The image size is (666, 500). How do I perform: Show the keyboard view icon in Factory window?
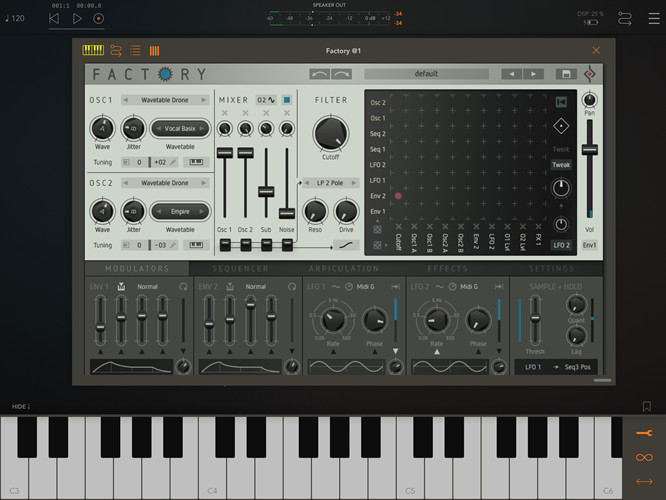coord(93,51)
